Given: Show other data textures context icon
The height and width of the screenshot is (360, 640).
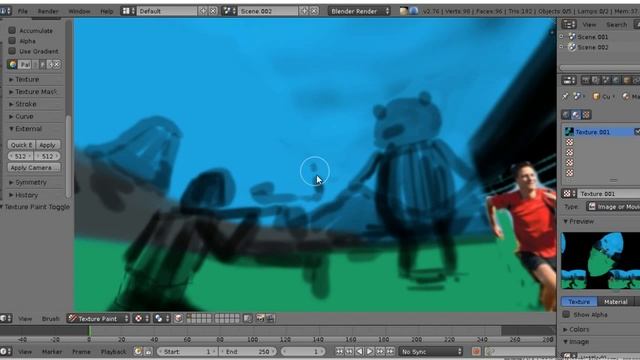Looking at the screenshot, I should (x=586, y=115).
